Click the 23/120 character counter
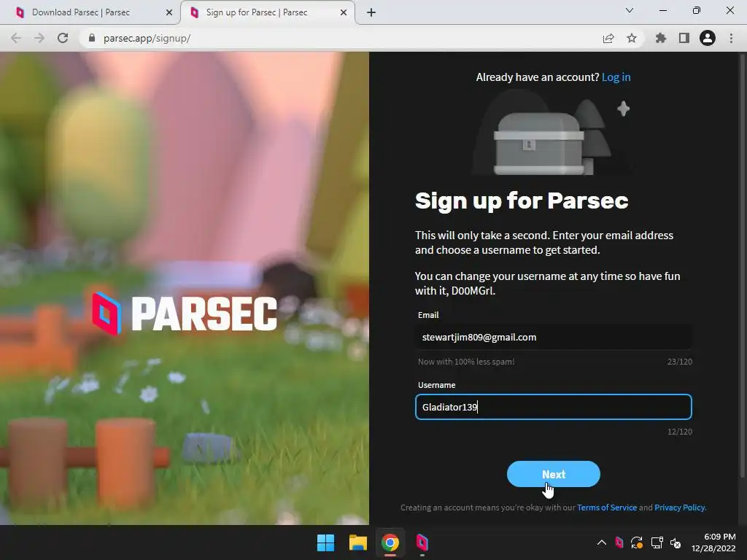747x560 pixels. [679, 362]
